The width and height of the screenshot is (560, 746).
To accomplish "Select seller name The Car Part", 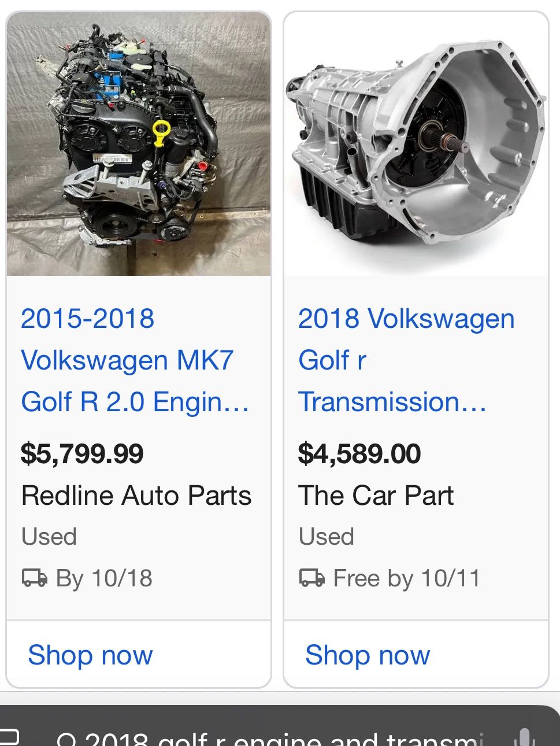I will point(376,496).
